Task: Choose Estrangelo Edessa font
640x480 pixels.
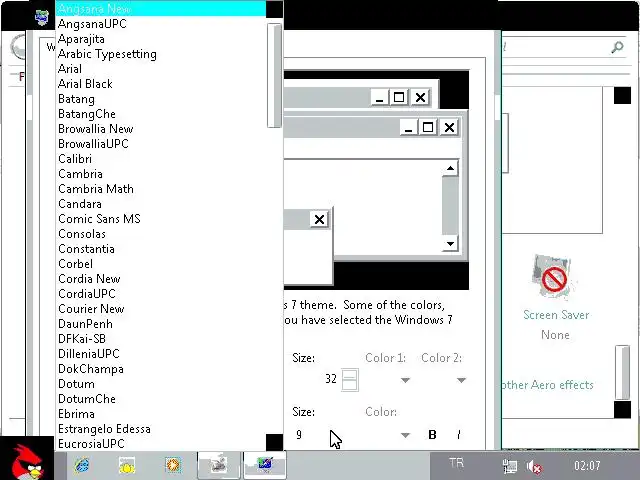Action: [161, 429]
